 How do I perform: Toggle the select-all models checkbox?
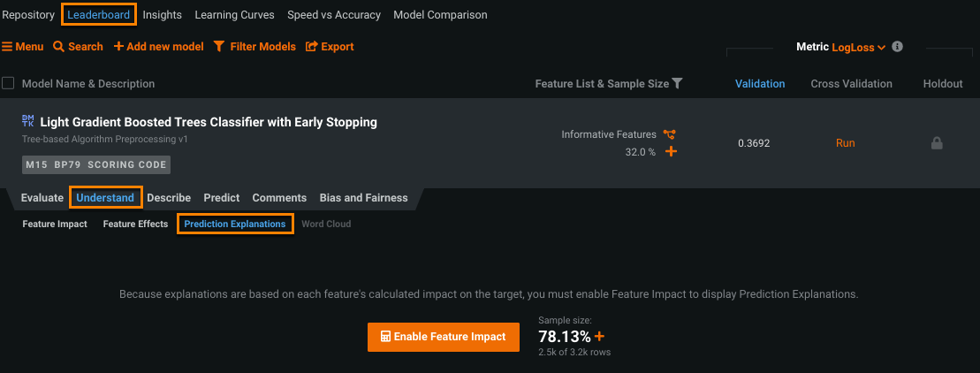coord(8,84)
